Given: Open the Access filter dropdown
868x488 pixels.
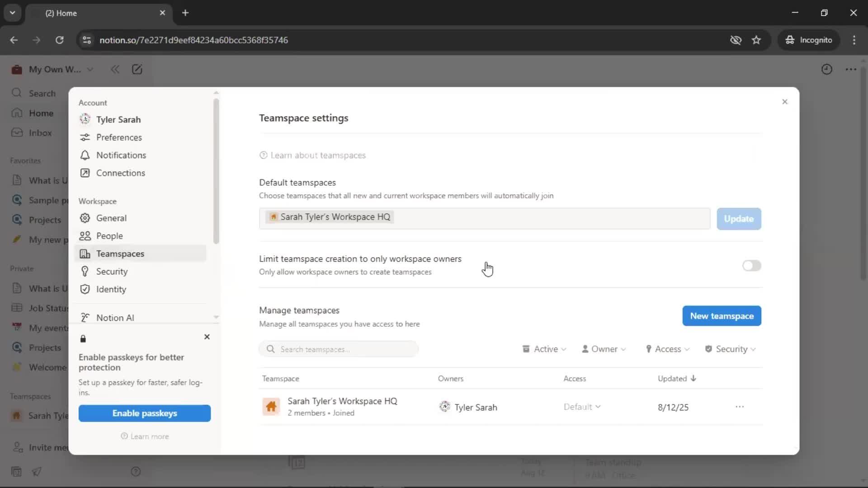Looking at the screenshot, I should click(x=668, y=349).
